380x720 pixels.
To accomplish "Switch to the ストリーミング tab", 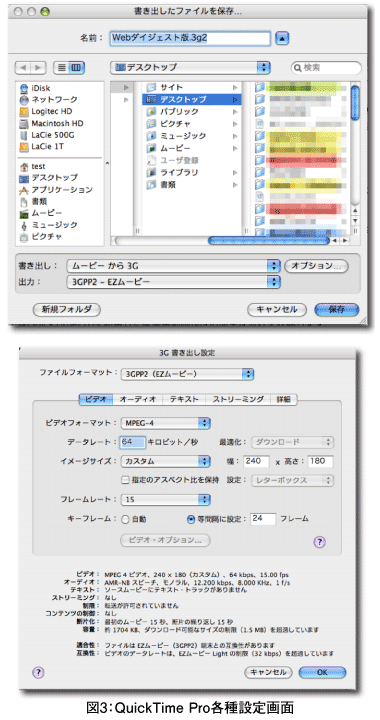I will [x=238, y=399].
